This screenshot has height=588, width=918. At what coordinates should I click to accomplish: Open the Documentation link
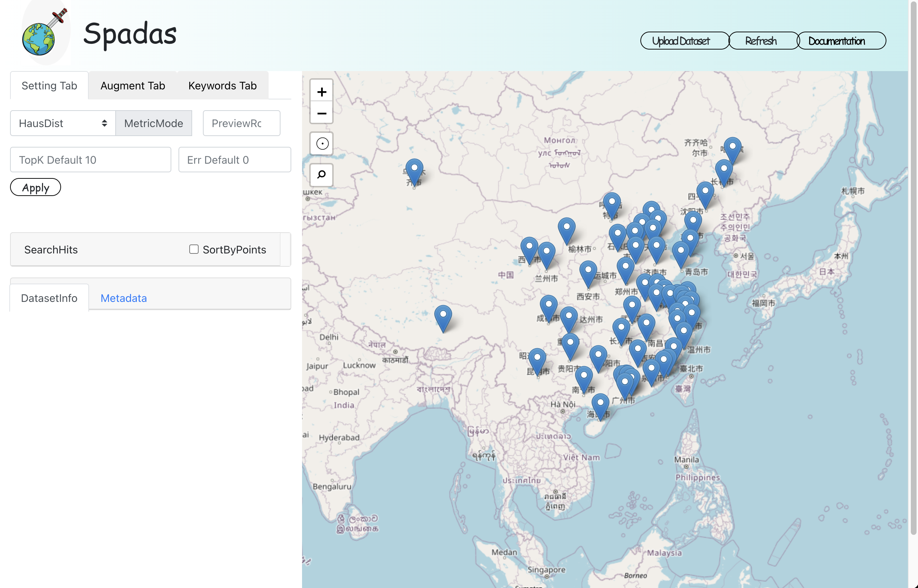point(836,41)
